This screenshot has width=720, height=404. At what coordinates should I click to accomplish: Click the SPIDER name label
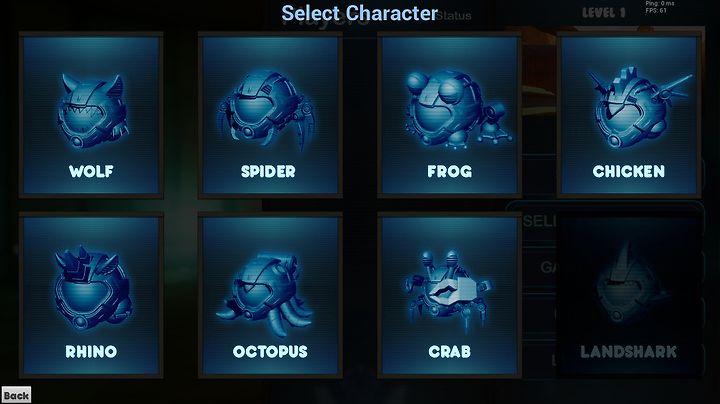(x=268, y=171)
